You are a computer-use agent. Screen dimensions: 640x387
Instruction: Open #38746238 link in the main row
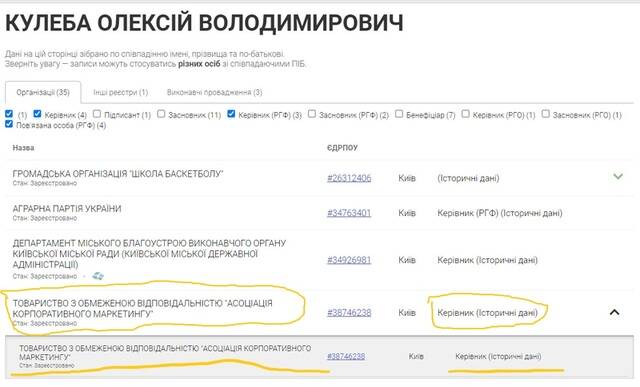[x=349, y=313]
